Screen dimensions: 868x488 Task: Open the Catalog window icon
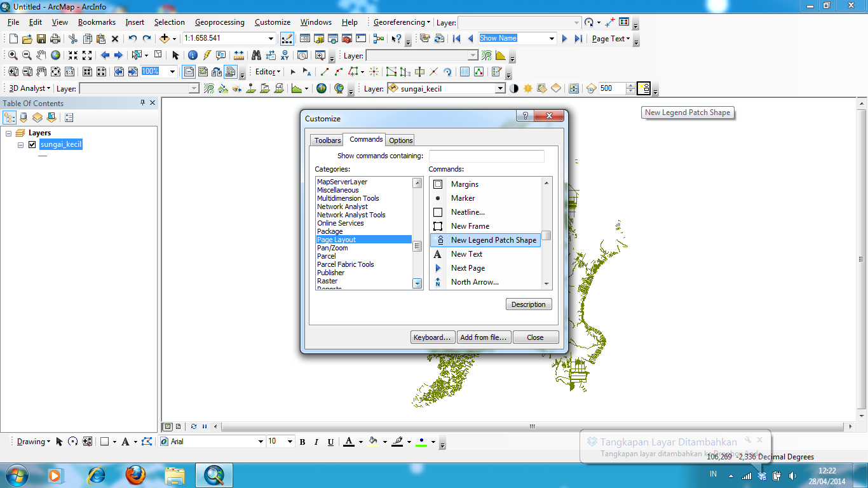319,39
